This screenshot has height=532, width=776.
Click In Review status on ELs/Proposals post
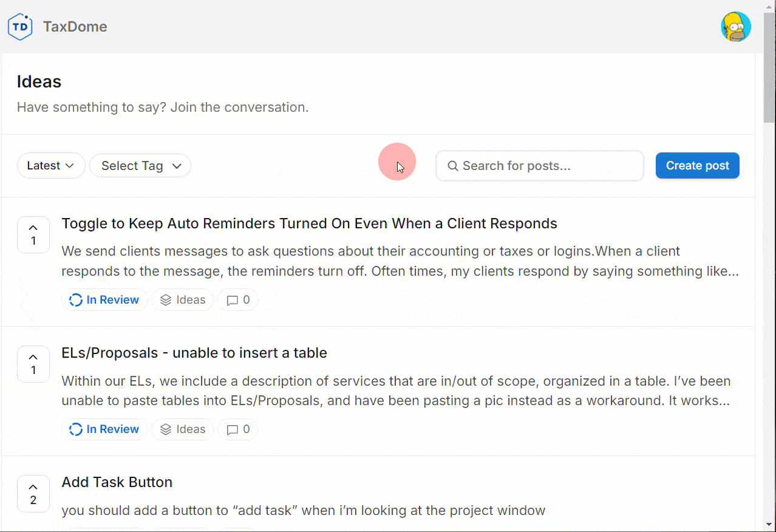coord(104,429)
